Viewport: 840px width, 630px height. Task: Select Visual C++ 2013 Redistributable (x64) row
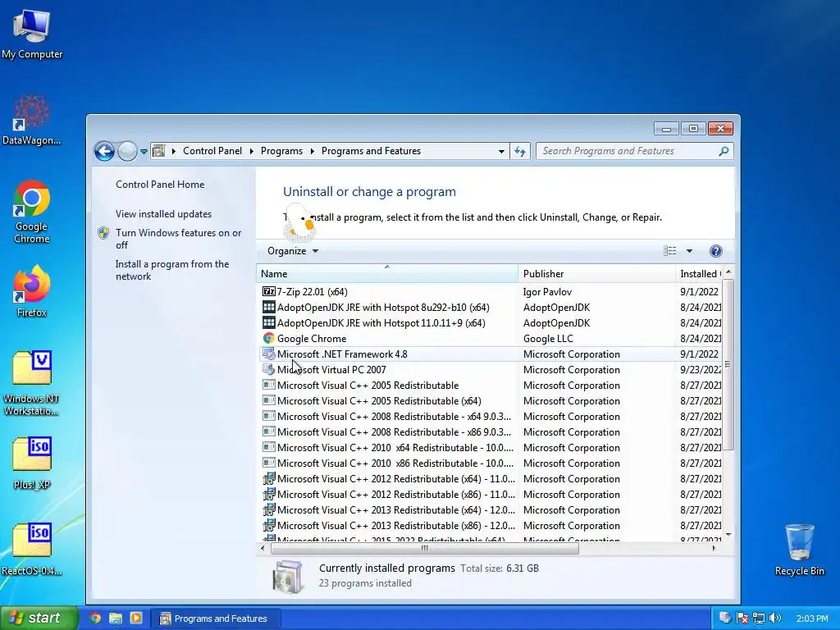point(490,510)
